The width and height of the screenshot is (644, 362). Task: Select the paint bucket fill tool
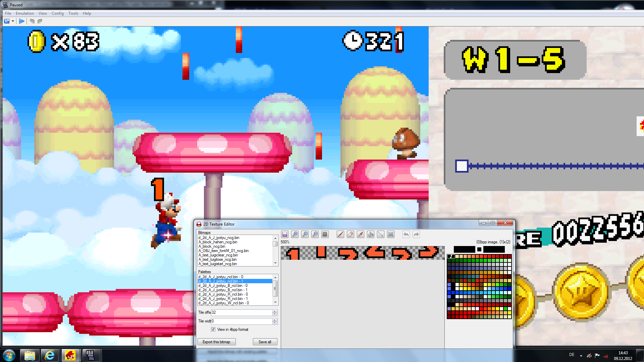tap(370, 234)
